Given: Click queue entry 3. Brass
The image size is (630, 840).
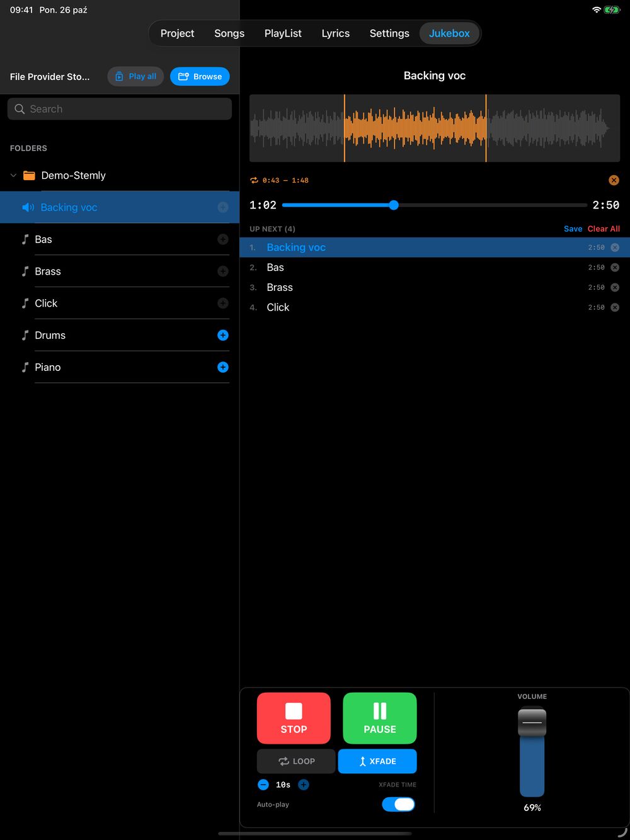Looking at the screenshot, I should [x=435, y=288].
